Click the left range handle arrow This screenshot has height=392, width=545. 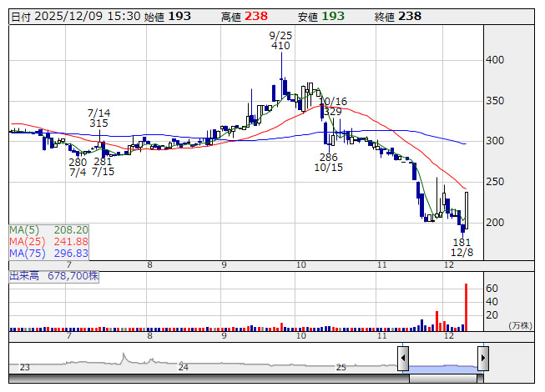(403, 359)
